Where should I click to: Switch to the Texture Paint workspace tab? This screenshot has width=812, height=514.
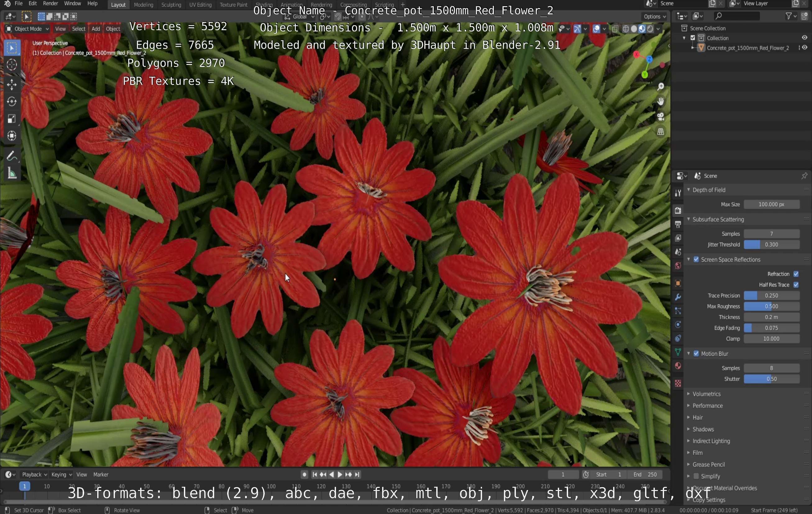(233, 4)
